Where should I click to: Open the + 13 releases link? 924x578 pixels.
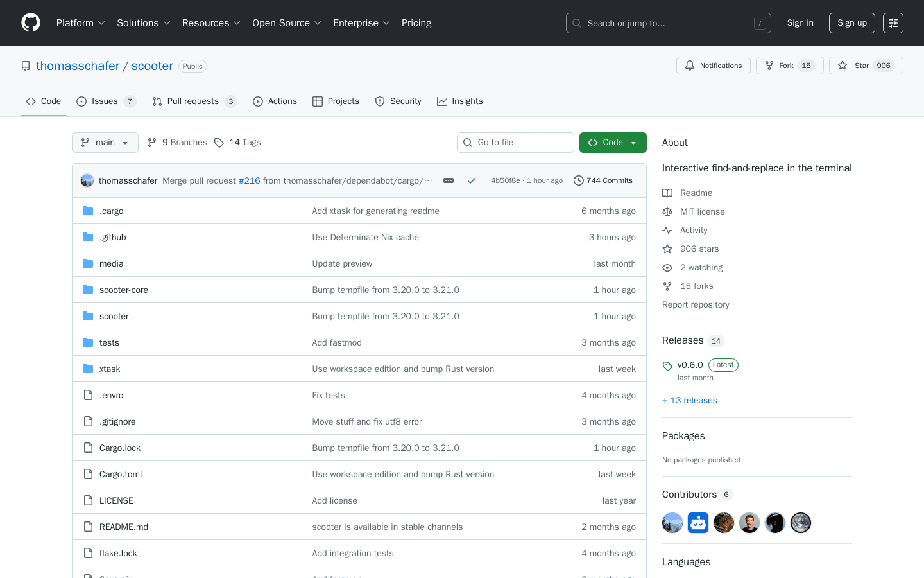coord(689,400)
